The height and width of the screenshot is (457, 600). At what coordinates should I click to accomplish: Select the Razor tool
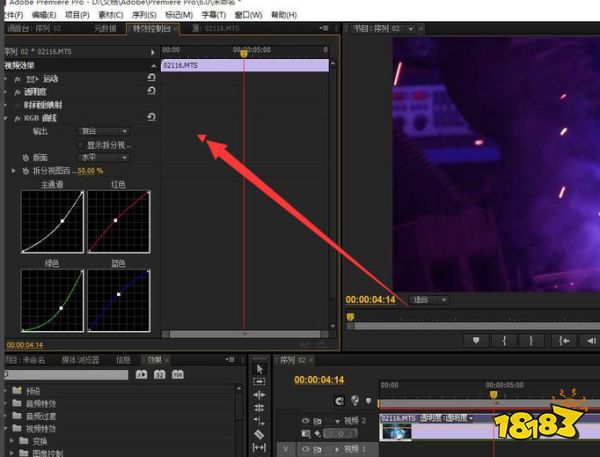click(x=259, y=435)
